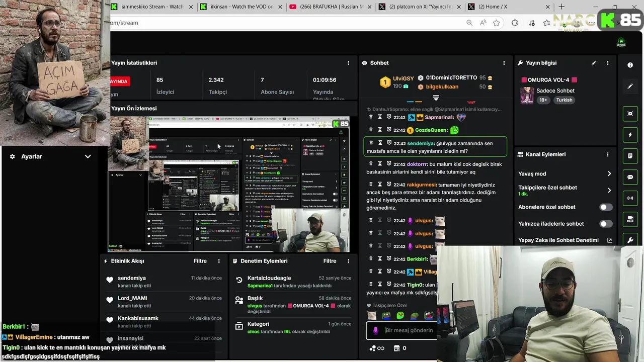Delete Sapmarina1's message with trash icon
Screen dimensions: 644x362
click(371, 117)
